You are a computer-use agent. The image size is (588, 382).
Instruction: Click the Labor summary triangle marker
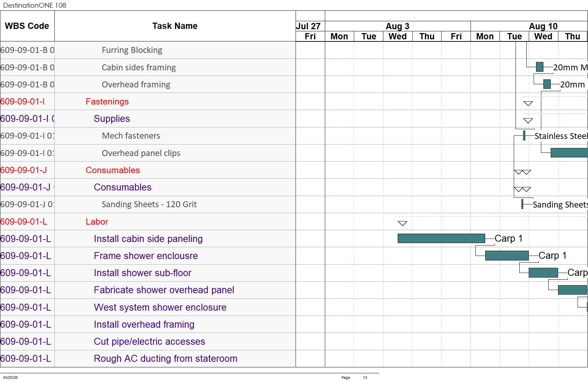tap(403, 223)
